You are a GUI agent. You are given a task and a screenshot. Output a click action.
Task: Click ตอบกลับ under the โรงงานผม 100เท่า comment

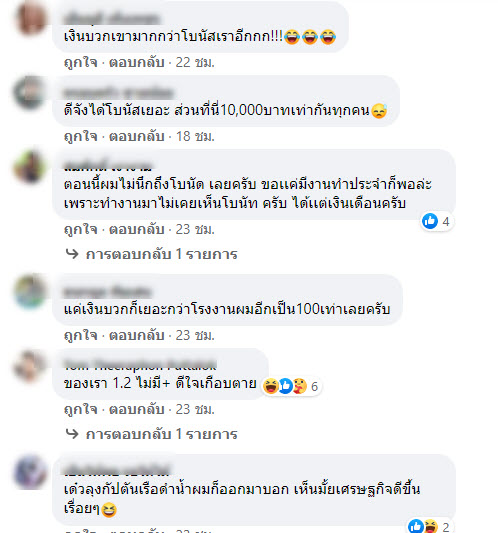click(x=137, y=336)
